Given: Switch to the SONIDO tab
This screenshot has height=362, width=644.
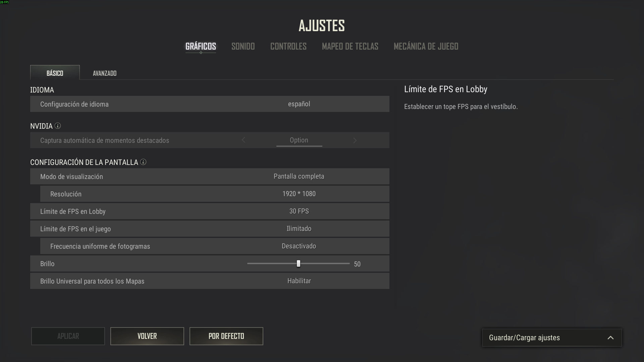Looking at the screenshot, I should [x=243, y=46].
